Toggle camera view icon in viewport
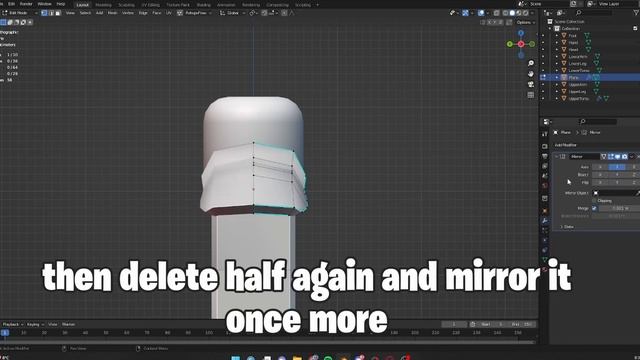 531,84
